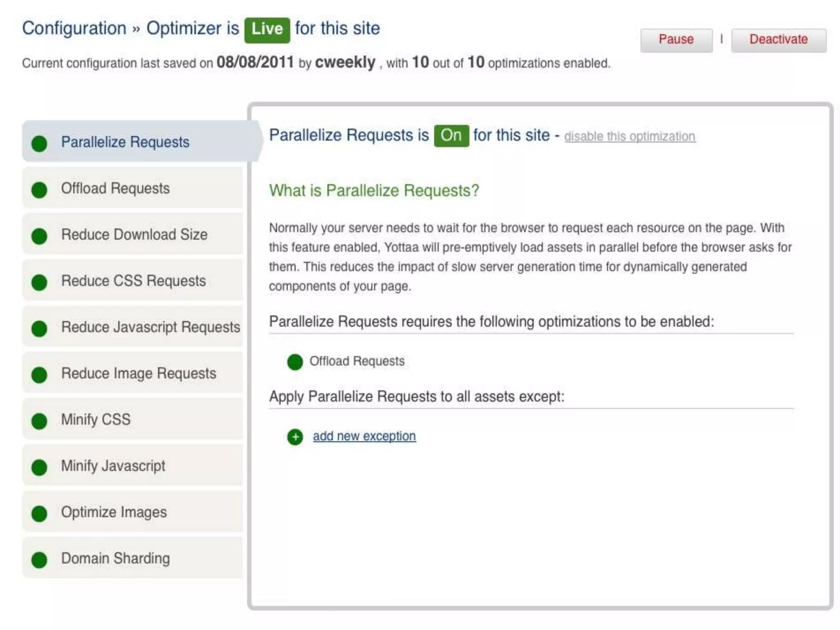This screenshot has height=630, width=840.
Task: Click green dot beside required Offload Requests
Action: coord(295,362)
